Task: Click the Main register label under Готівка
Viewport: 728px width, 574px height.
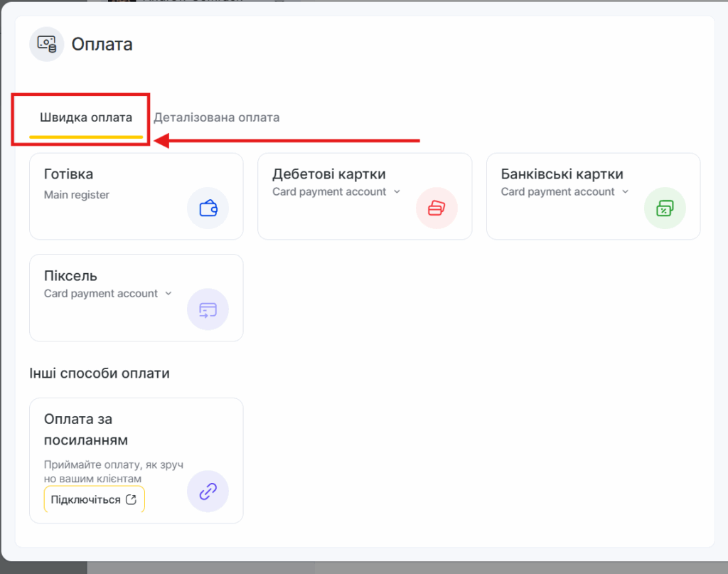Action: (x=77, y=194)
